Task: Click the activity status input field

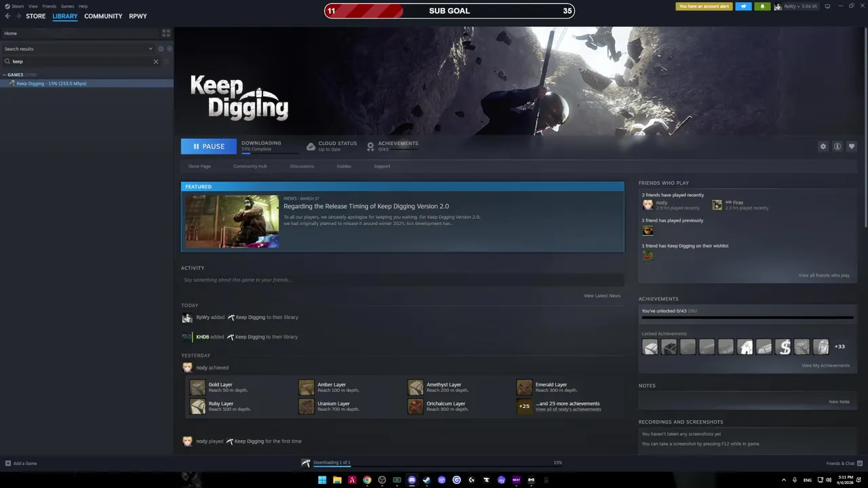Action: click(x=402, y=280)
